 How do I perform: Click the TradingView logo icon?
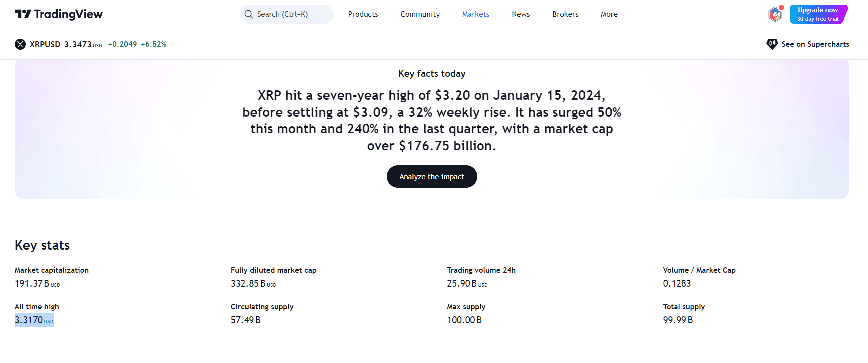click(23, 14)
